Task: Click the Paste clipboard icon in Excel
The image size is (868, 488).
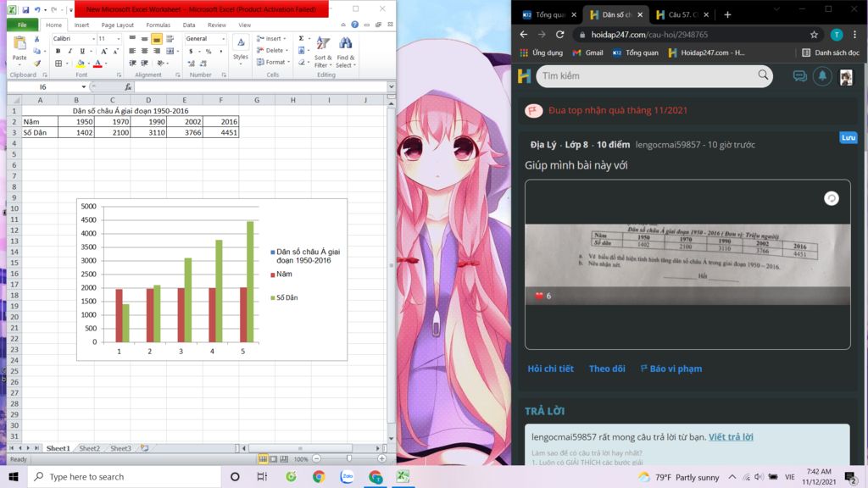Action: [19, 44]
